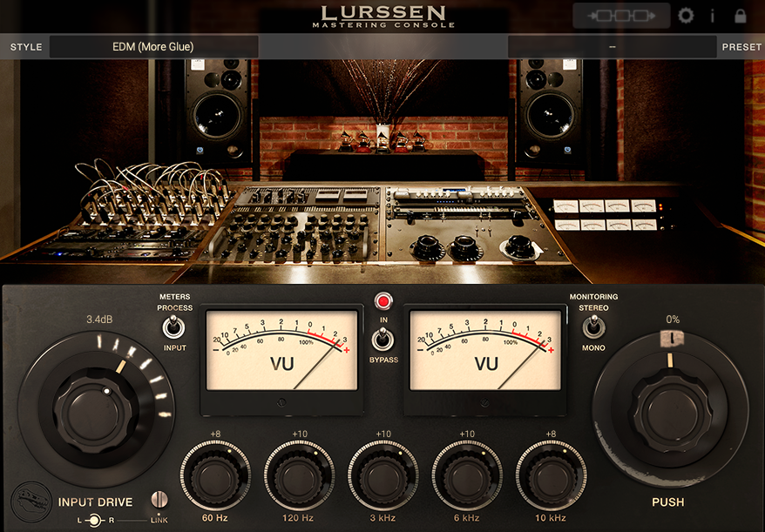The width and height of the screenshot is (765, 532).
Task: Flip the IN/BYPASS toggle switch
Action: [x=383, y=339]
